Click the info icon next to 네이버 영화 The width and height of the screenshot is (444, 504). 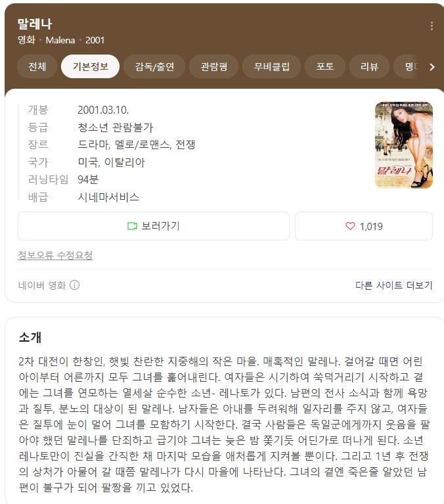coord(74,285)
